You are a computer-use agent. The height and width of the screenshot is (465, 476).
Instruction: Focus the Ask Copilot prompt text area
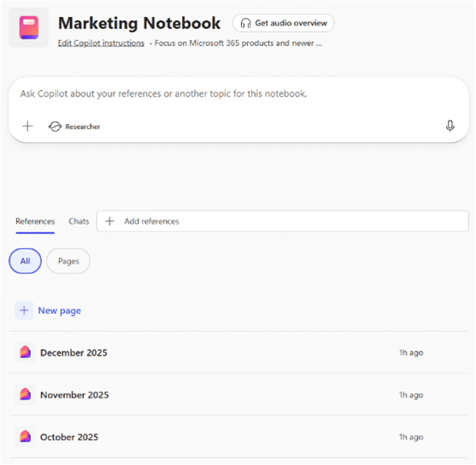pyautogui.click(x=163, y=93)
